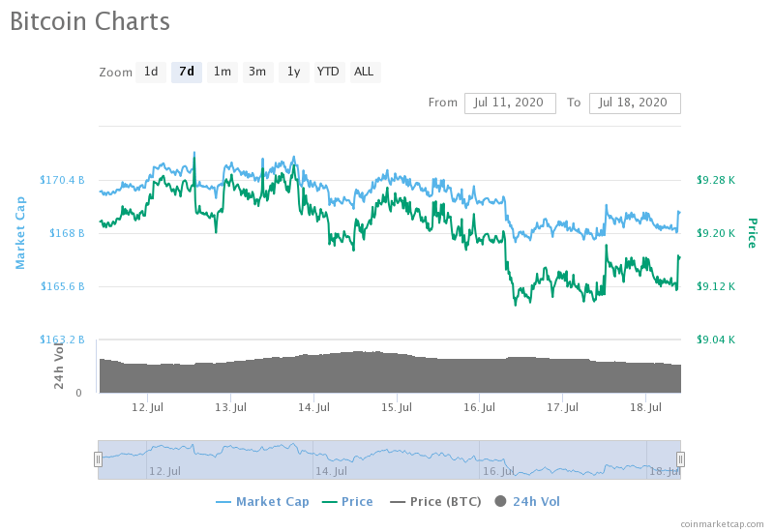
Task: Click the From date field Jul 11, 2020
Action: (510, 103)
